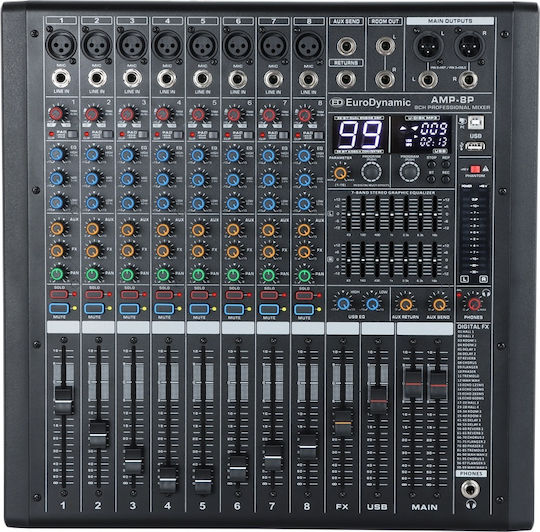Image resolution: width=540 pixels, height=532 pixels.
Task: Select the ROOM OUT L jack
Action: point(385,45)
